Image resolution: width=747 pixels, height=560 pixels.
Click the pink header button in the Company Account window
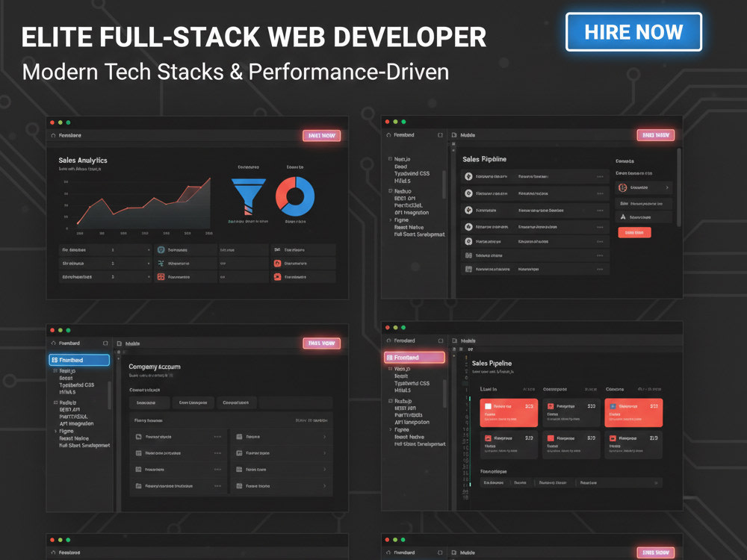(321, 343)
